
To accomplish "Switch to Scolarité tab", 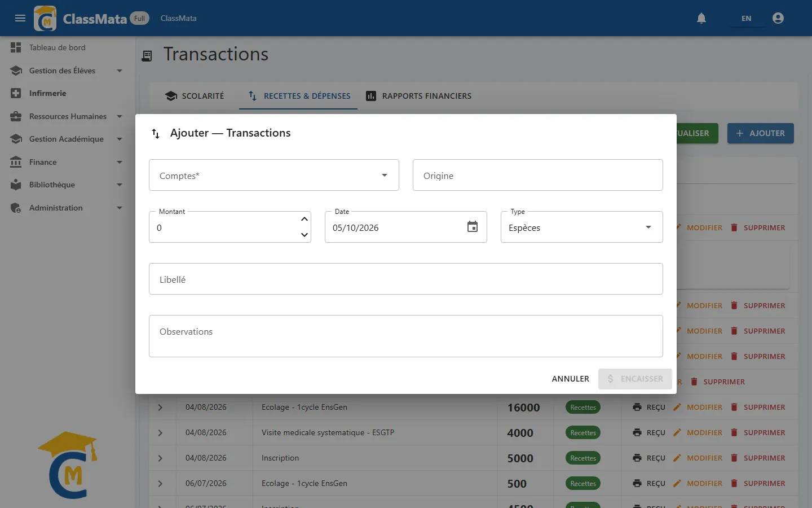I will pos(195,96).
